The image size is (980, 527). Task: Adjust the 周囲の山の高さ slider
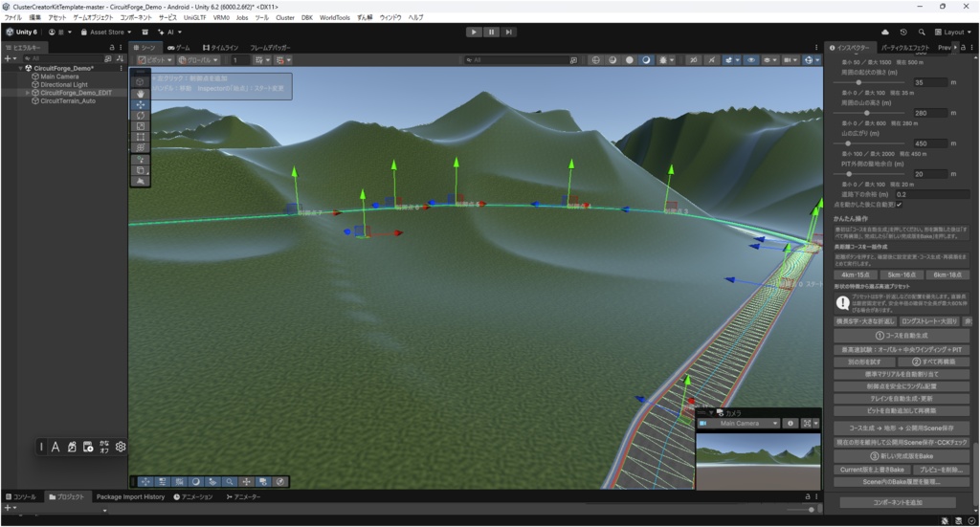click(x=869, y=113)
